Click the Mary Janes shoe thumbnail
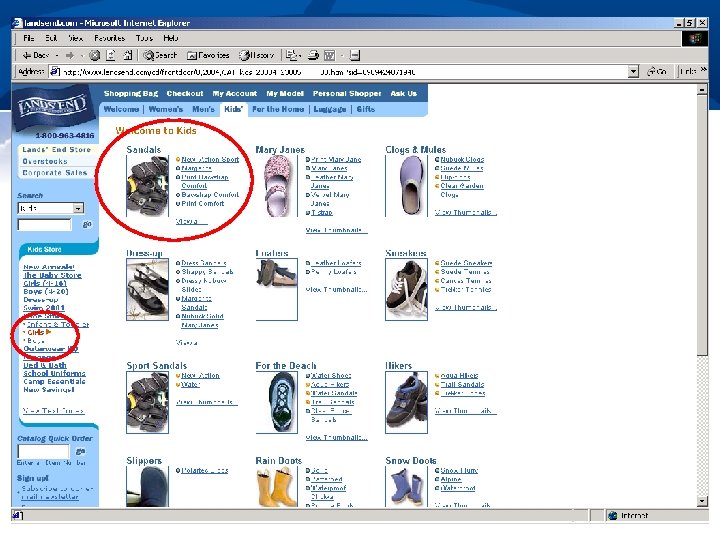 [x=277, y=186]
